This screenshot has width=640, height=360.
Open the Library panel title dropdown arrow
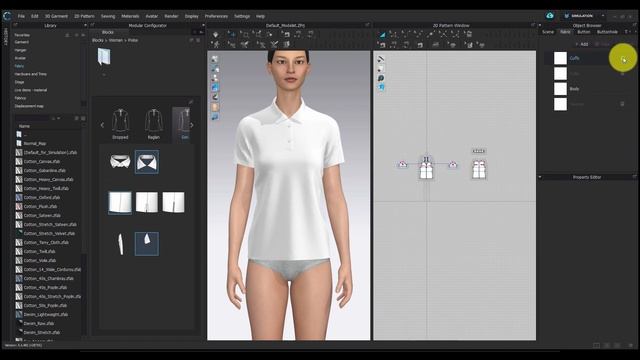85,25
